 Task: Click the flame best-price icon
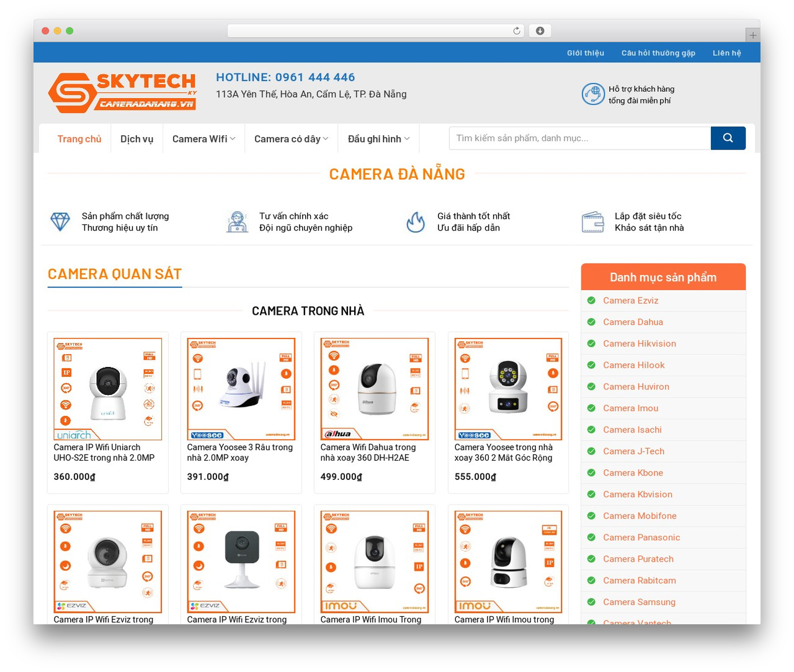point(415,221)
